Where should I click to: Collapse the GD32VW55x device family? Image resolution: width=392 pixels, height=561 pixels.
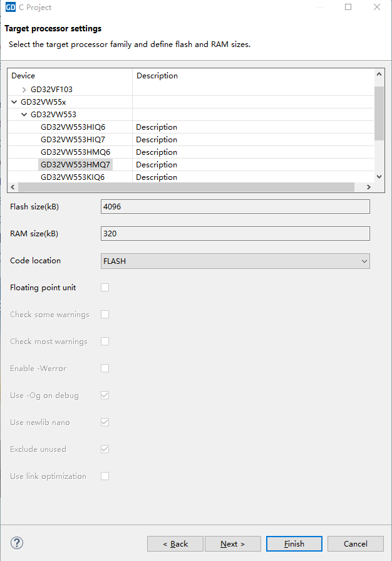point(14,102)
